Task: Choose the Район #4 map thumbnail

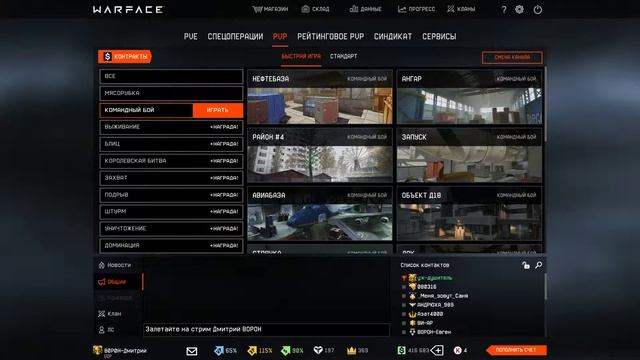Action: 320,156
